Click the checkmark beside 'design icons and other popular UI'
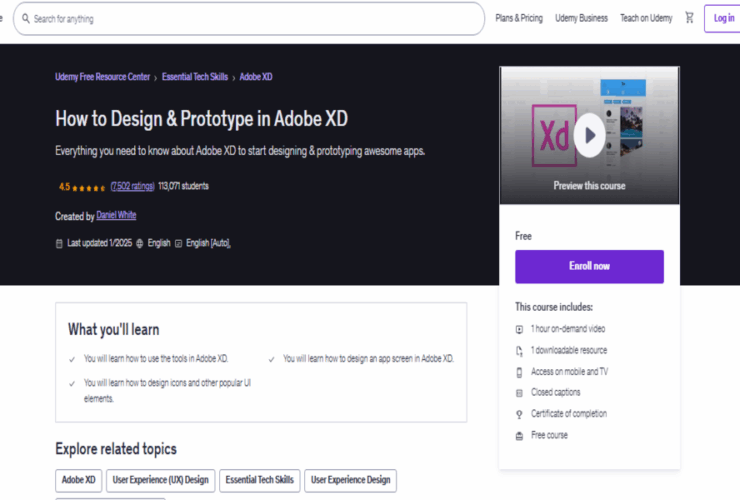 (x=72, y=384)
